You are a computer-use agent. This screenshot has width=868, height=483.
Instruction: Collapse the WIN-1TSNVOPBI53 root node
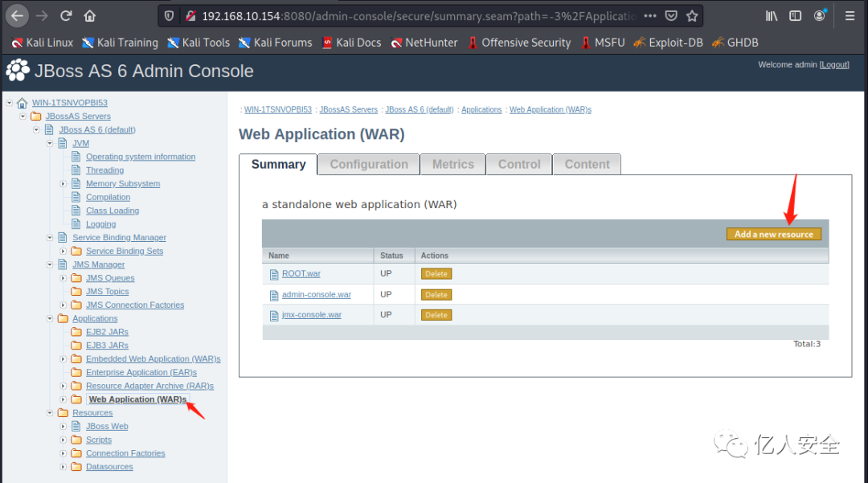click(10, 102)
